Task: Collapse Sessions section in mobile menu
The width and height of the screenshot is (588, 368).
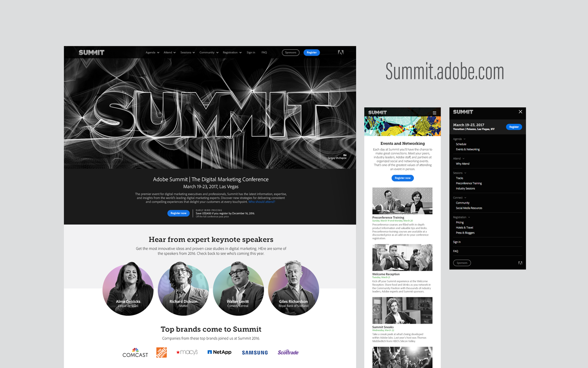Action: [x=460, y=173]
